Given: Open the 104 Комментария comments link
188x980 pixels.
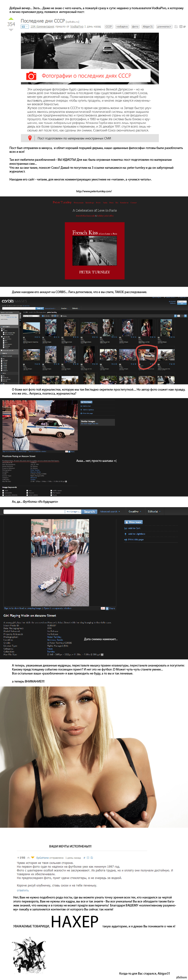Looking at the screenshot, I should click(x=43, y=27).
